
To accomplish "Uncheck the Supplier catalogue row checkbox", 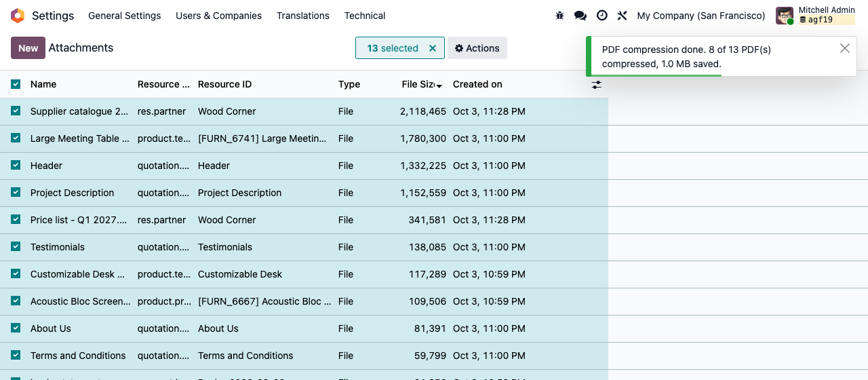I will pyautogui.click(x=16, y=111).
